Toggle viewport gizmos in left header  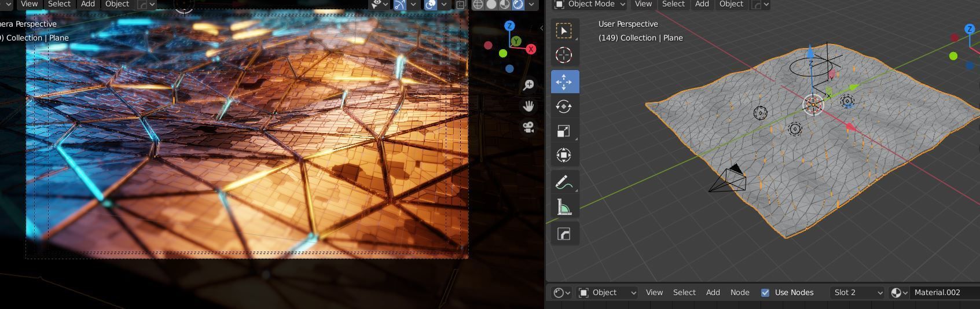click(400, 4)
